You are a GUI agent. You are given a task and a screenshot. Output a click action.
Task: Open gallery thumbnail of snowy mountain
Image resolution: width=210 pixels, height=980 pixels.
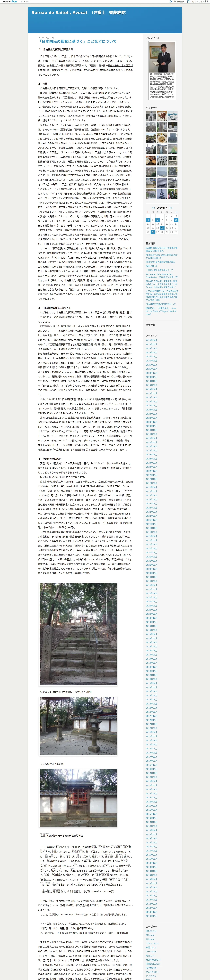click(173, 116)
